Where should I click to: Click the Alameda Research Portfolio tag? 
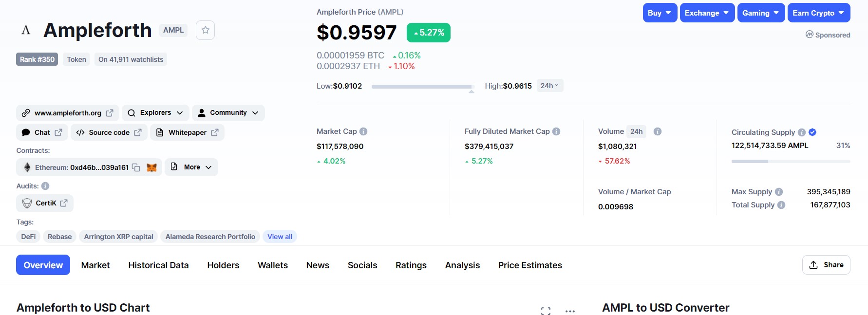pos(210,237)
